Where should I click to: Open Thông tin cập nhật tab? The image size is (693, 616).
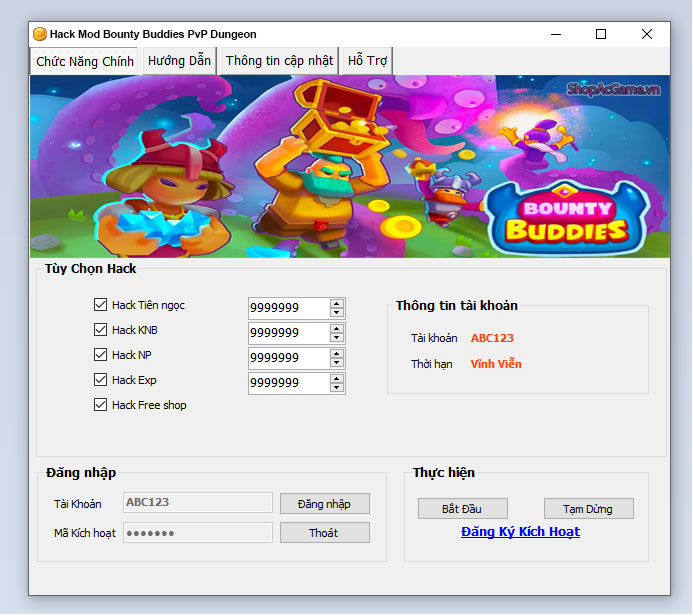tap(279, 61)
